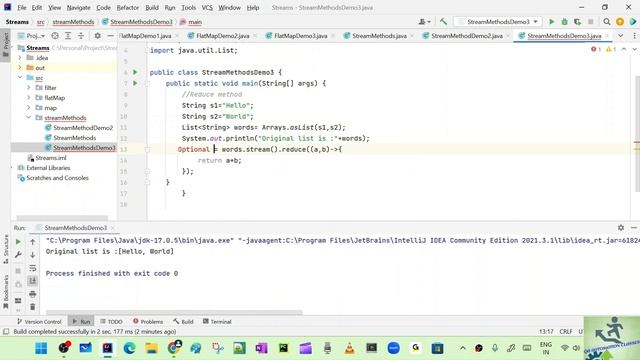Image resolution: width=640 pixels, height=360 pixels.
Task: Jump to the next highlighted error arrow
Action: tap(634, 49)
